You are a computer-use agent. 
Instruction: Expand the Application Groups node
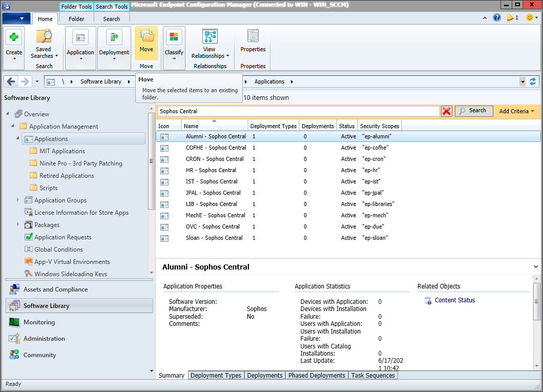18,200
